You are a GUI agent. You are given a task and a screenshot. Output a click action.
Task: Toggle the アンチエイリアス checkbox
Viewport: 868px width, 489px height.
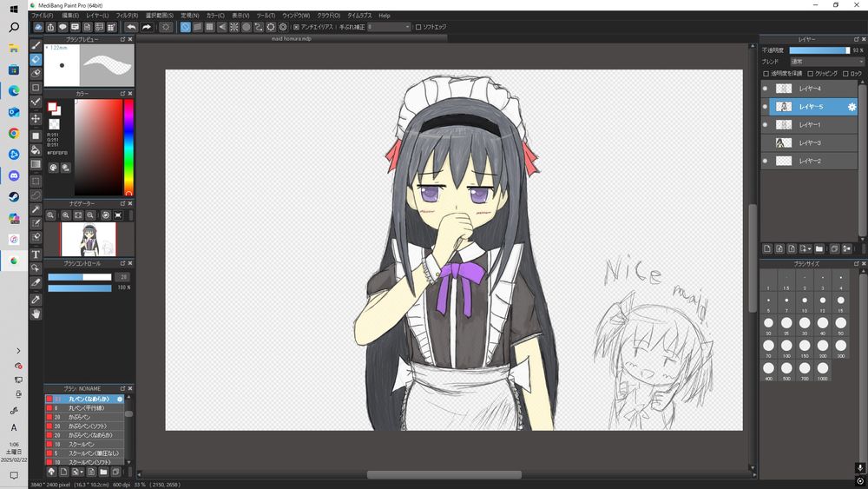pyautogui.click(x=296, y=27)
